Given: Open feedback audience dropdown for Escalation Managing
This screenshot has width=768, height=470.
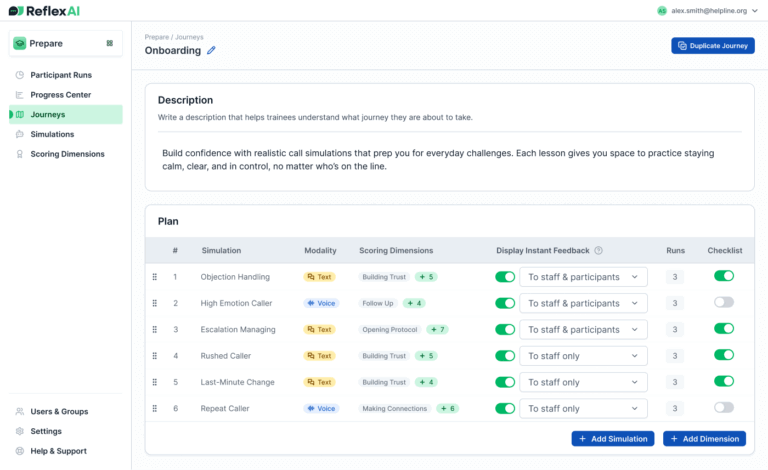Looking at the screenshot, I should point(583,330).
